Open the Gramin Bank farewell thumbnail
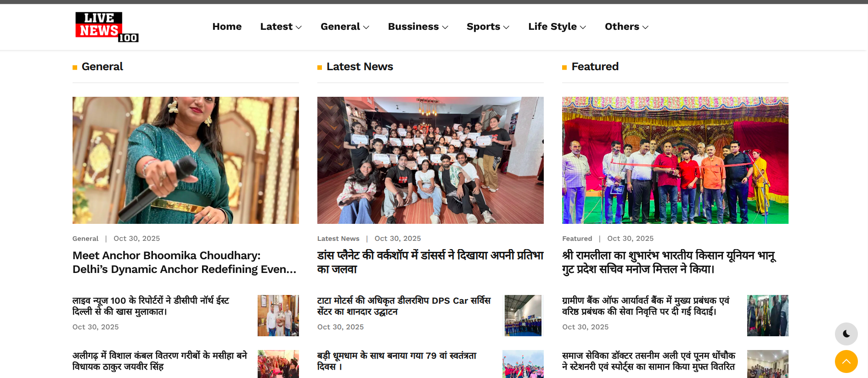 [767, 316]
